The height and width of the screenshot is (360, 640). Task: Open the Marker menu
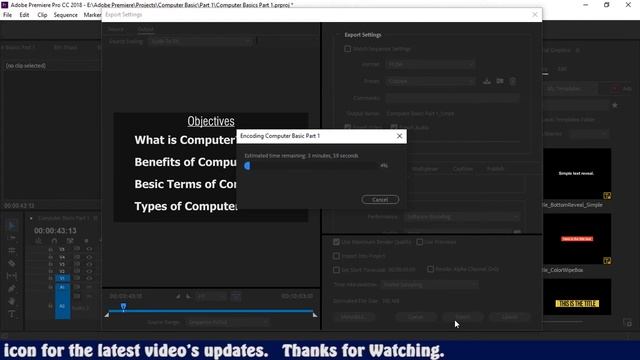click(x=92, y=15)
